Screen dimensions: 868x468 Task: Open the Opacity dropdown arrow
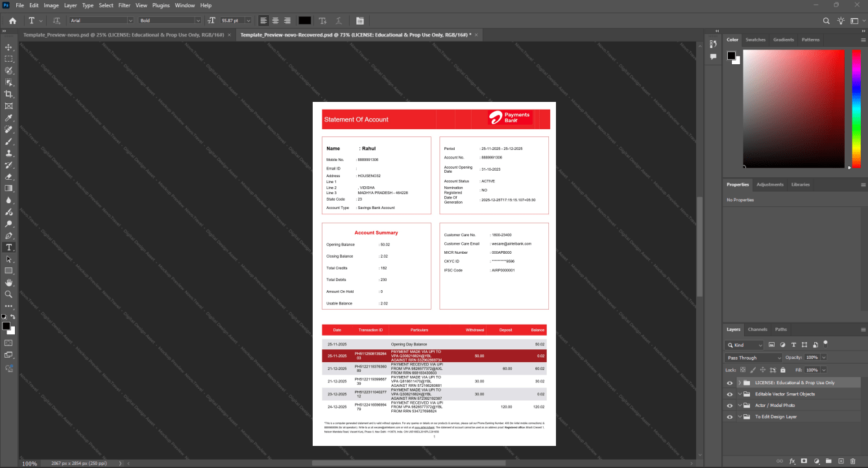point(824,358)
